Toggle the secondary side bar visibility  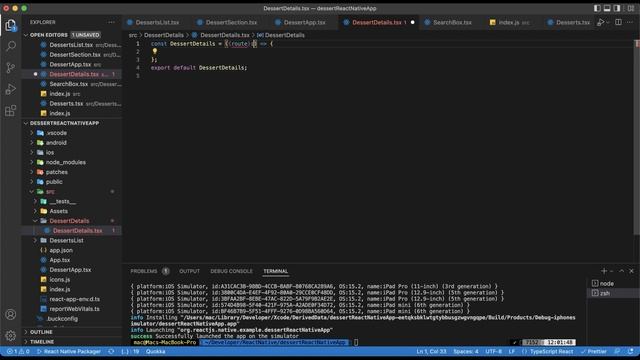point(617,8)
